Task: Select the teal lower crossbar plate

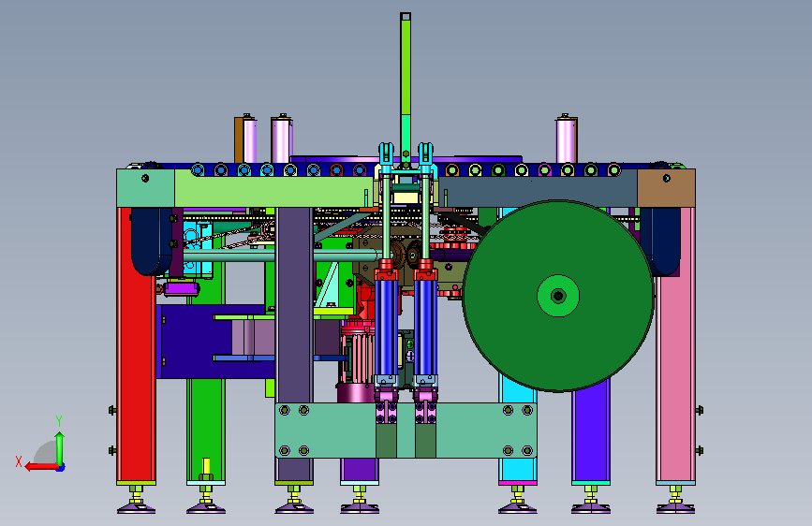Action: (406, 431)
